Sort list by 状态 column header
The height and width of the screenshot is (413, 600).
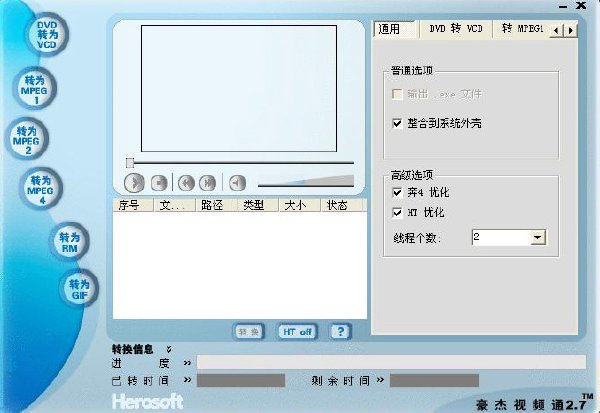click(342, 205)
